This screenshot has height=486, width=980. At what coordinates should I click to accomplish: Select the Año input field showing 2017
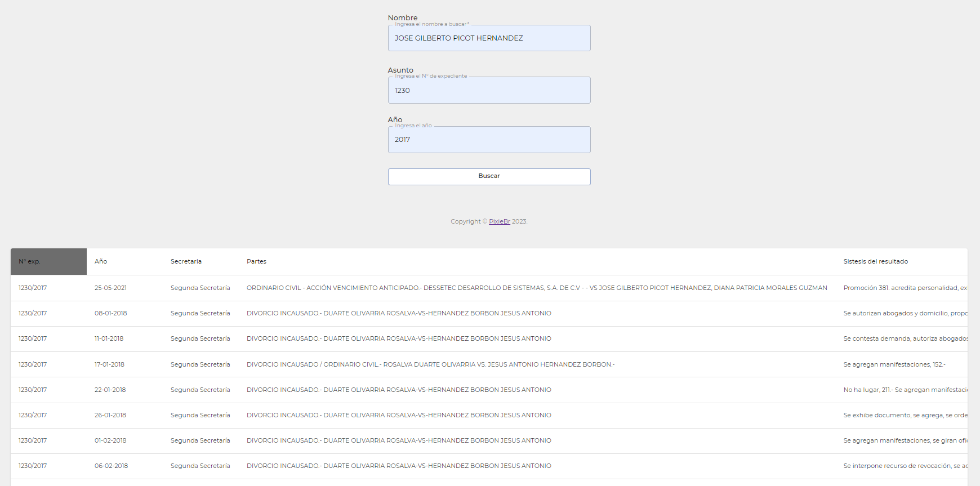click(x=489, y=140)
